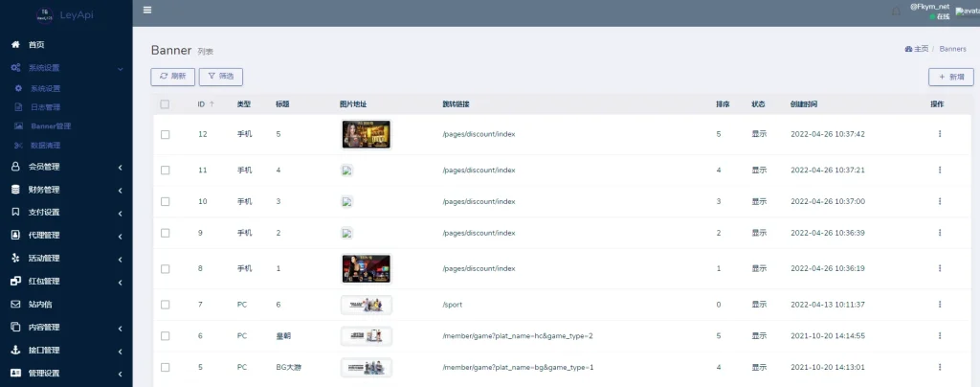Click the home icon beside 首页
Viewport: 980px width, 387px height.
(15, 45)
